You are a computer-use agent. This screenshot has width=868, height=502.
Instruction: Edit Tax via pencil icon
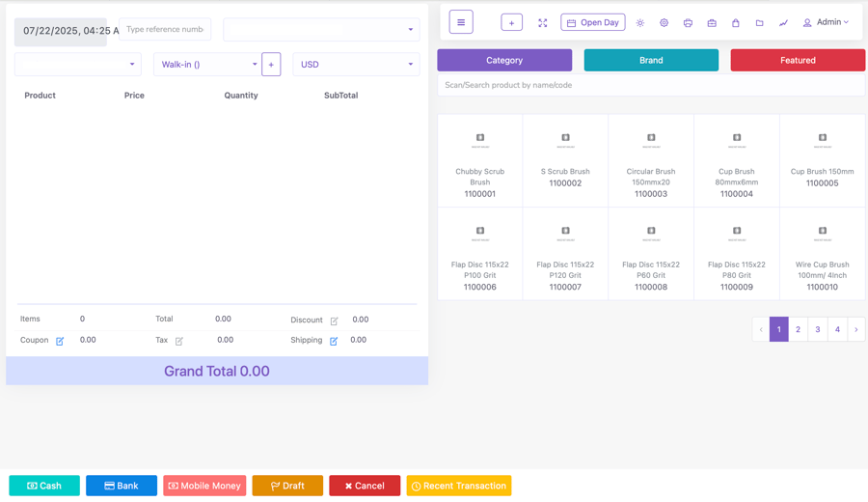(178, 341)
